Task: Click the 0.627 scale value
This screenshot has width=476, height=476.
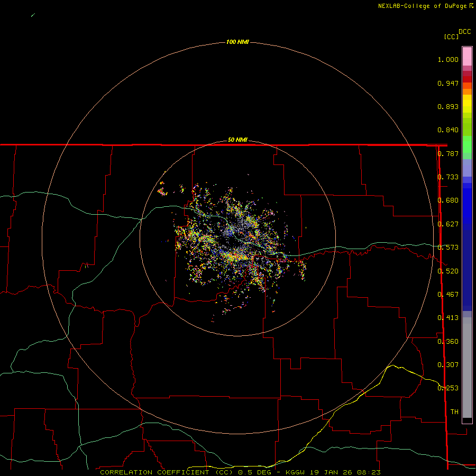Action: [448, 224]
